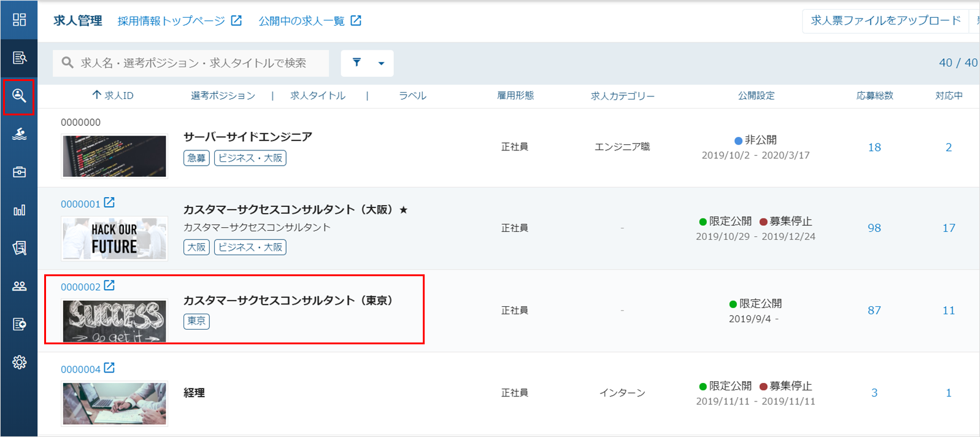Open the job search magnifier sidebar icon
Image resolution: width=980 pixels, height=437 pixels.
point(19,96)
